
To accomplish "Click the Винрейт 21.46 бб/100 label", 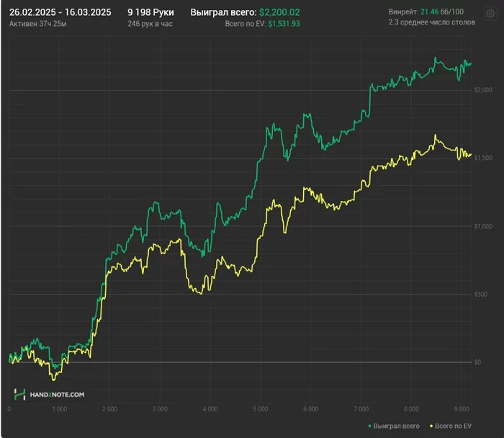I will pos(426,12).
